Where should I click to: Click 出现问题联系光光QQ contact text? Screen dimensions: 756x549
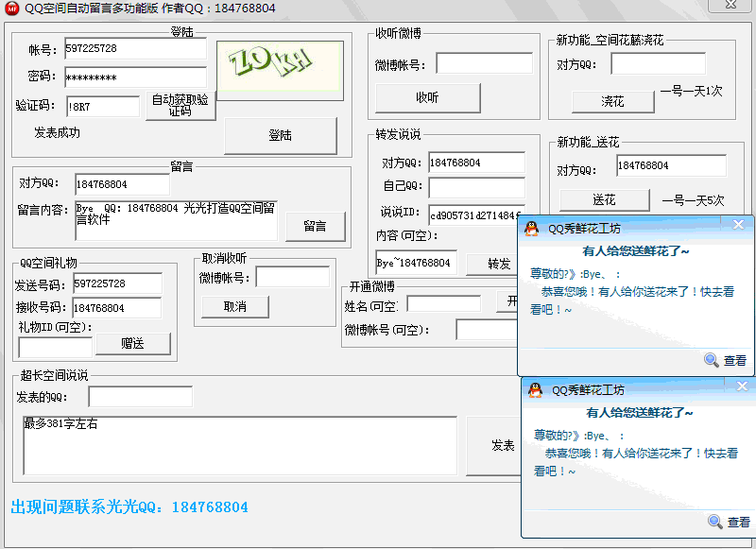click(x=129, y=507)
